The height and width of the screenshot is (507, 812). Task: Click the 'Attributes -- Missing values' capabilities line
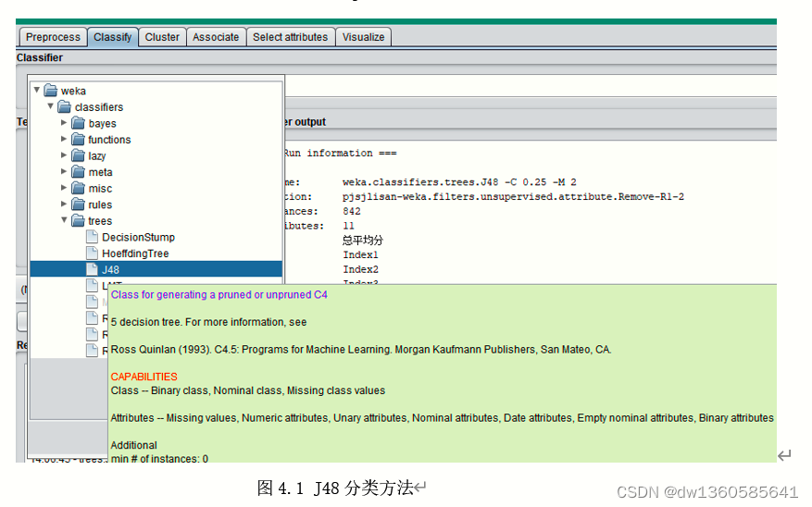(x=443, y=418)
